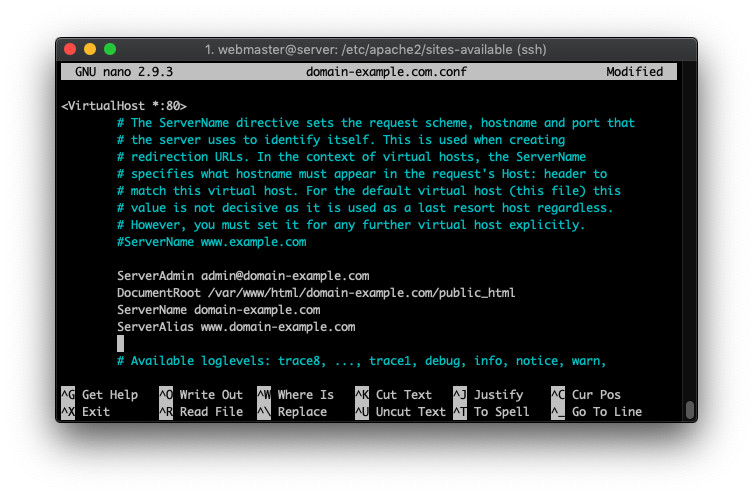
Task: Click the '^R Read File' shortcut
Action: [x=201, y=411]
